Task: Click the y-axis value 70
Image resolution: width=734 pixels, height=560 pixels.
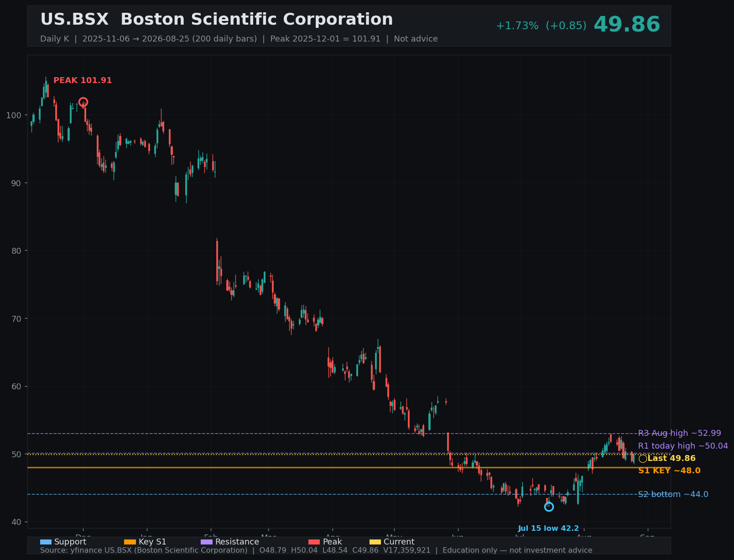Action: tap(16, 319)
